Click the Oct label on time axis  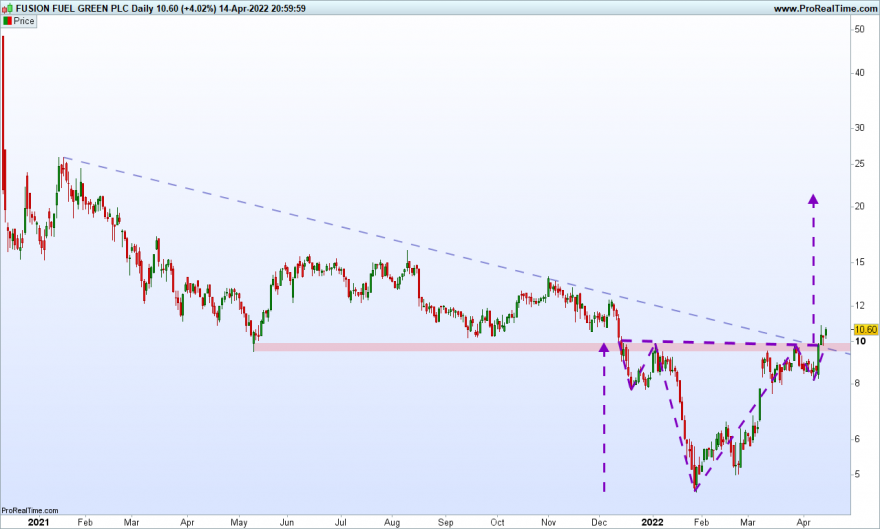click(x=497, y=522)
